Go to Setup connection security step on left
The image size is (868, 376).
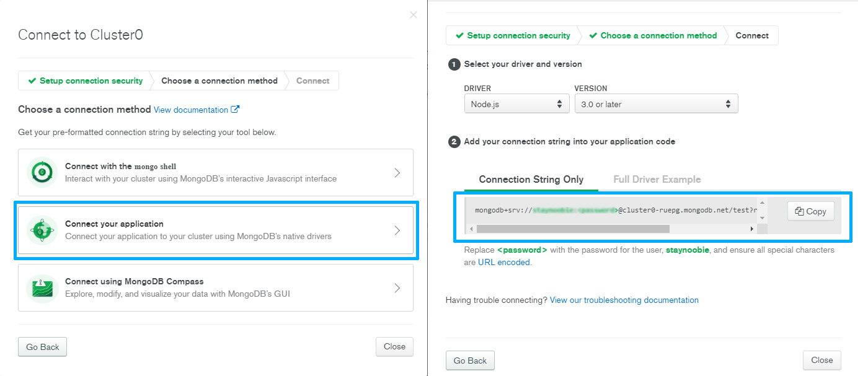(x=85, y=81)
